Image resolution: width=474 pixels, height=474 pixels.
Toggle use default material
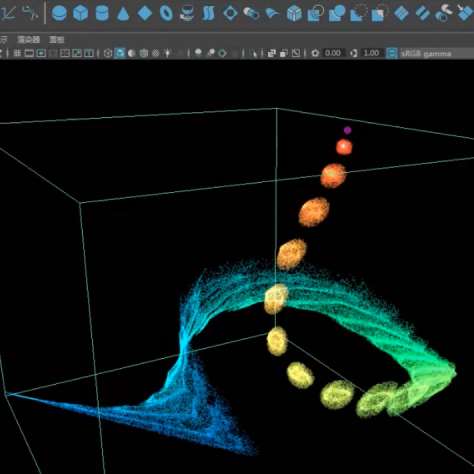tap(132, 53)
